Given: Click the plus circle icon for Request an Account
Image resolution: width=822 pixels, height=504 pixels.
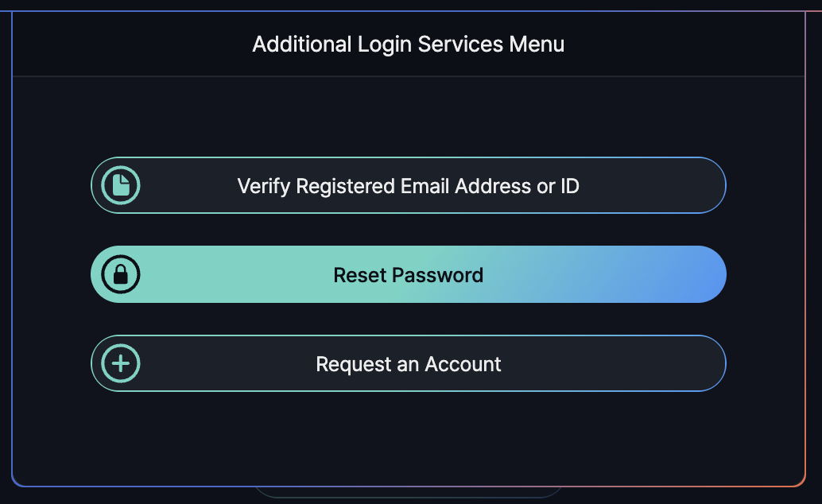Looking at the screenshot, I should pyautogui.click(x=121, y=364).
